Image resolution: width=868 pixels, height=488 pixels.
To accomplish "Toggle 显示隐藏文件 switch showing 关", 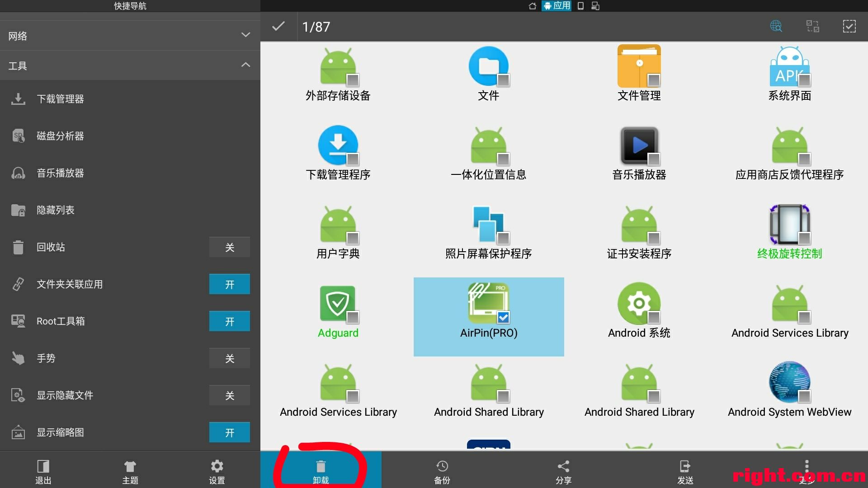I will pyautogui.click(x=230, y=395).
